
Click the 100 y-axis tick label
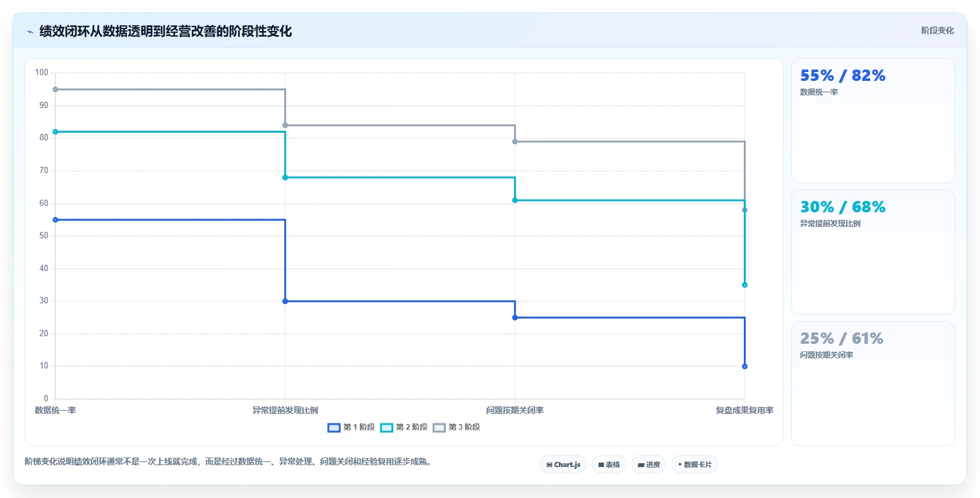pos(42,73)
